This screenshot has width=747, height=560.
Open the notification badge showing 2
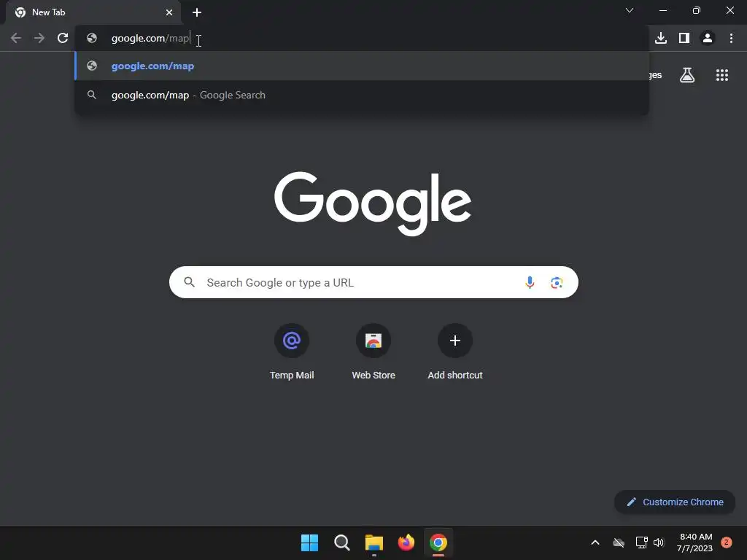(x=726, y=542)
